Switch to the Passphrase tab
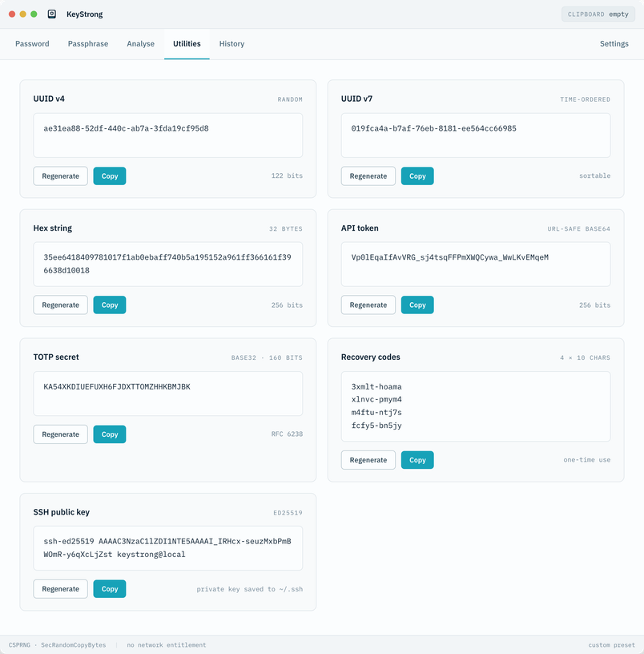Screen dimensions: 644x654 pos(88,44)
